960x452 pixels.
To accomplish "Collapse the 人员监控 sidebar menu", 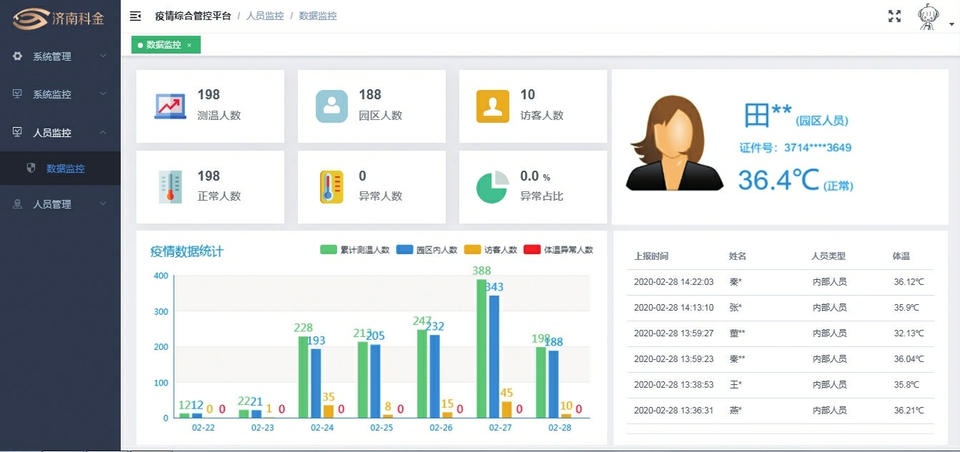I will (60, 132).
